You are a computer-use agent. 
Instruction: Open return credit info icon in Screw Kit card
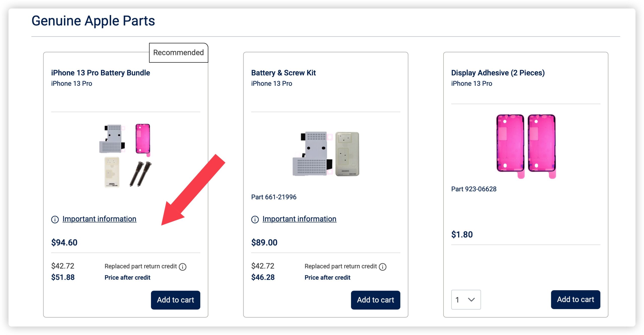pyautogui.click(x=382, y=267)
